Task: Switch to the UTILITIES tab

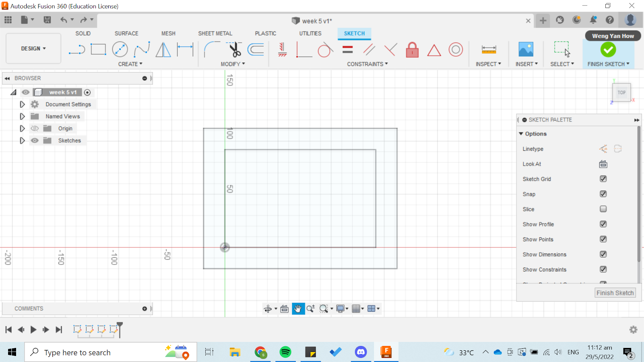Action: point(310,33)
